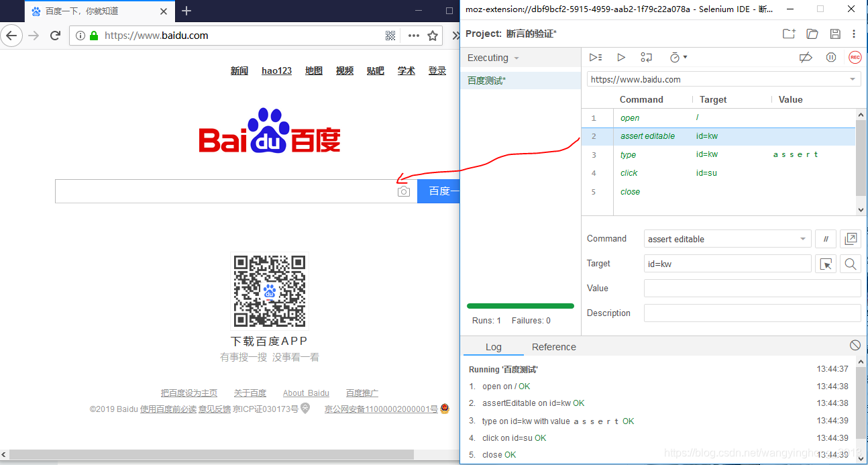Viewport: 868px width, 465px height.
Task: Click the test run progress bar
Action: (521, 306)
